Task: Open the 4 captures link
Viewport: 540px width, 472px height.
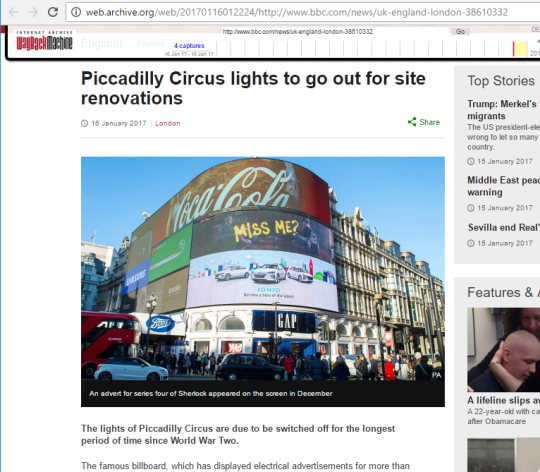Action: (189, 45)
